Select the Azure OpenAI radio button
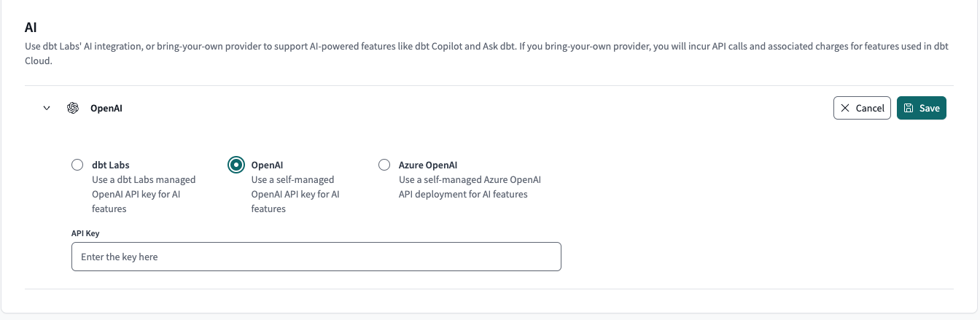Viewport: 980px width, 320px height. [x=384, y=165]
